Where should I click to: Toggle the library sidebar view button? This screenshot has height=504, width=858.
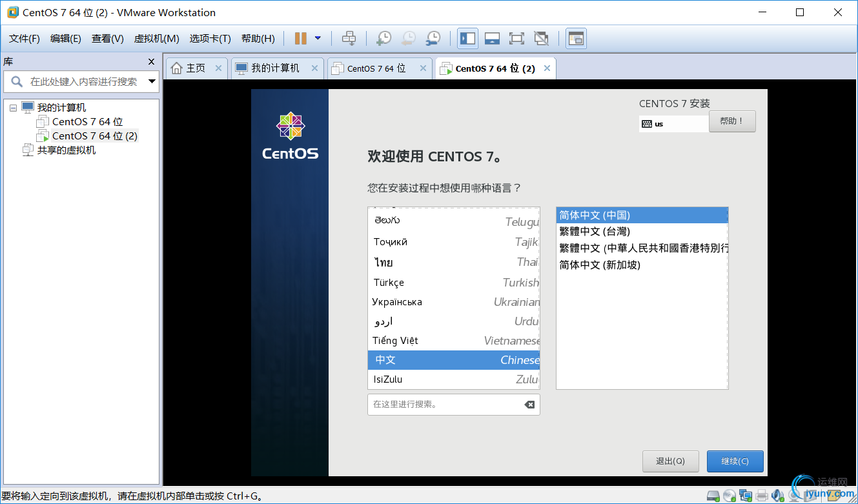[467, 39]
